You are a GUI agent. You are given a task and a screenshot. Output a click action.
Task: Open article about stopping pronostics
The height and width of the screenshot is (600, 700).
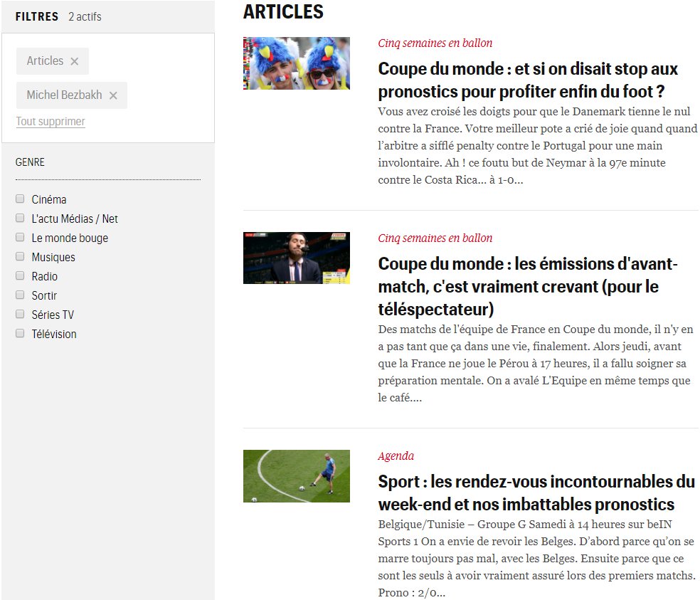tap(528, 80)
